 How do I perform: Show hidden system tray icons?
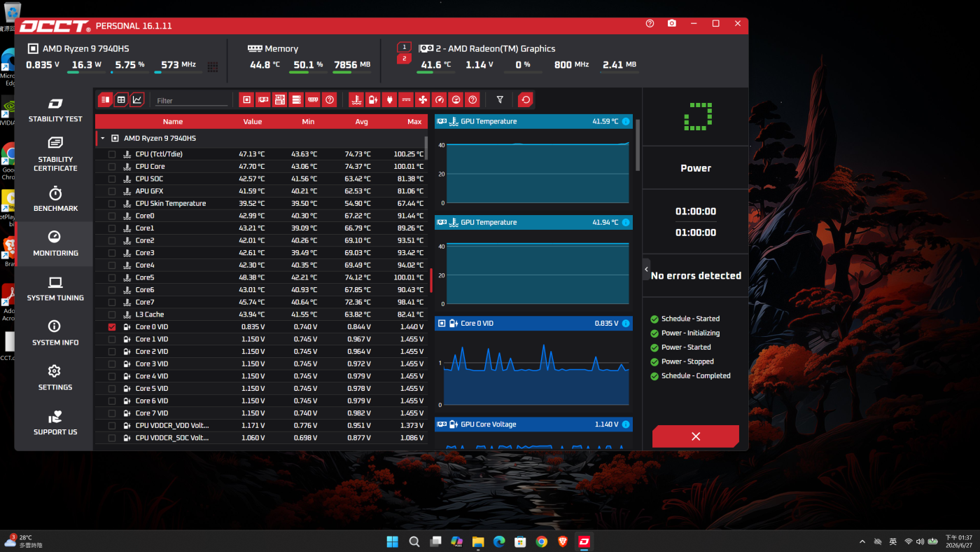tap(863, 541)
